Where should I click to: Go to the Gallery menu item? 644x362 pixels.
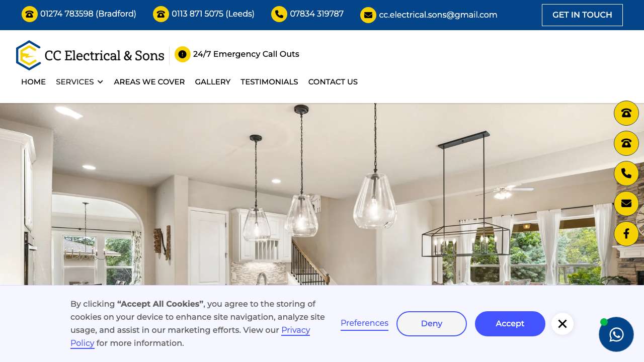(213, 82)
